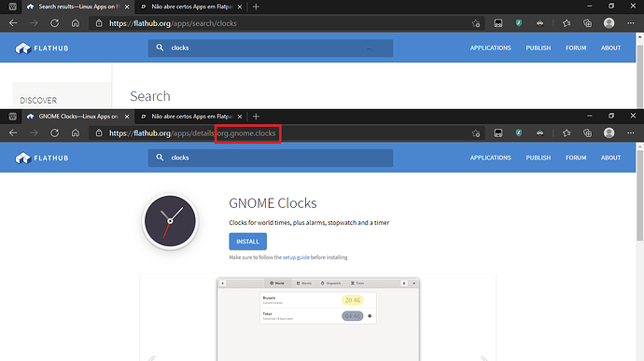644x361 pixels.
Task: Click the blue INSTALL button
Action: click(247, 242)
